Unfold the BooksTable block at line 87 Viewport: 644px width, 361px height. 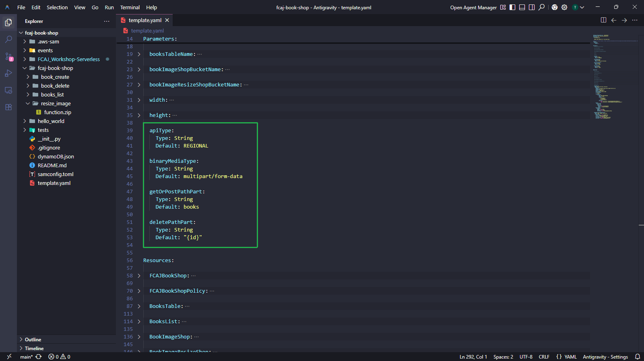[x=139, y=306]
